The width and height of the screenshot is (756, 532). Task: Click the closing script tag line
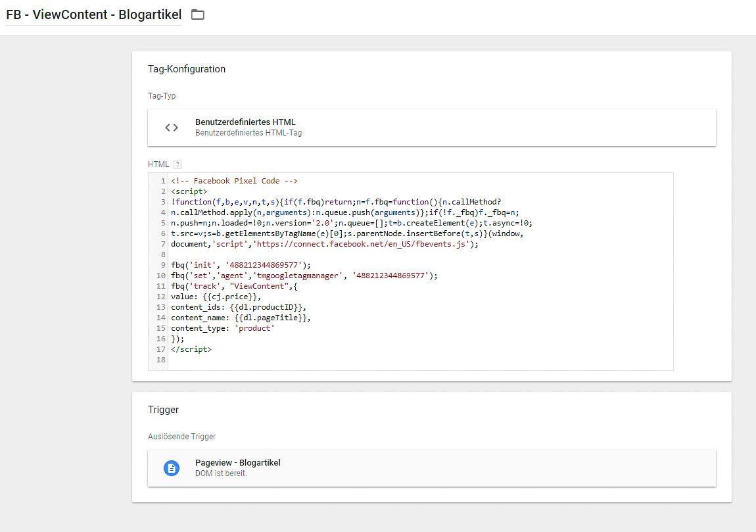(191, 349)
